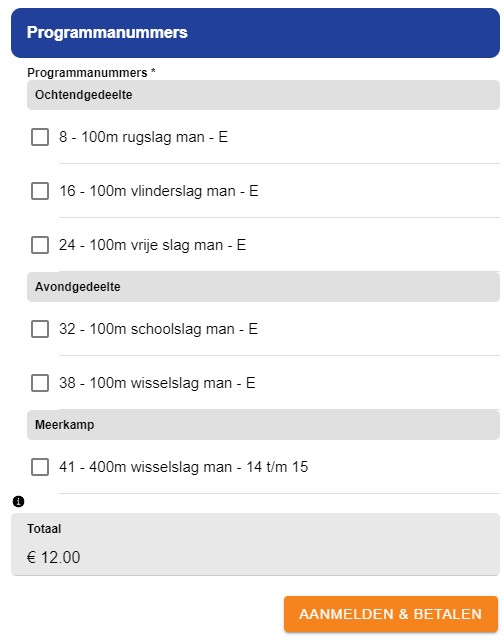This screenshot has height=640, width=504.
Task: Click the label 100m vrije slag man - E
Action: (168, 245)
